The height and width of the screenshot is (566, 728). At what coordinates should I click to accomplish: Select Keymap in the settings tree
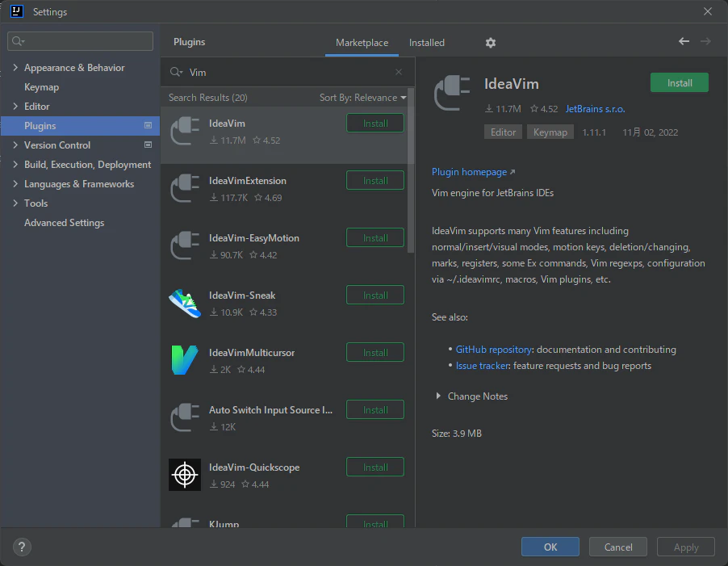point(41,87)
